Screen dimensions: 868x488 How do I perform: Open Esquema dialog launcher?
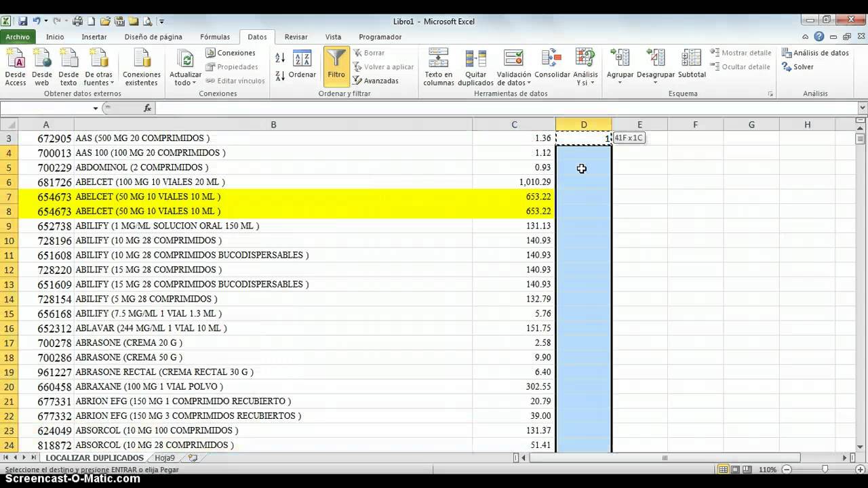tap(771, 94)
